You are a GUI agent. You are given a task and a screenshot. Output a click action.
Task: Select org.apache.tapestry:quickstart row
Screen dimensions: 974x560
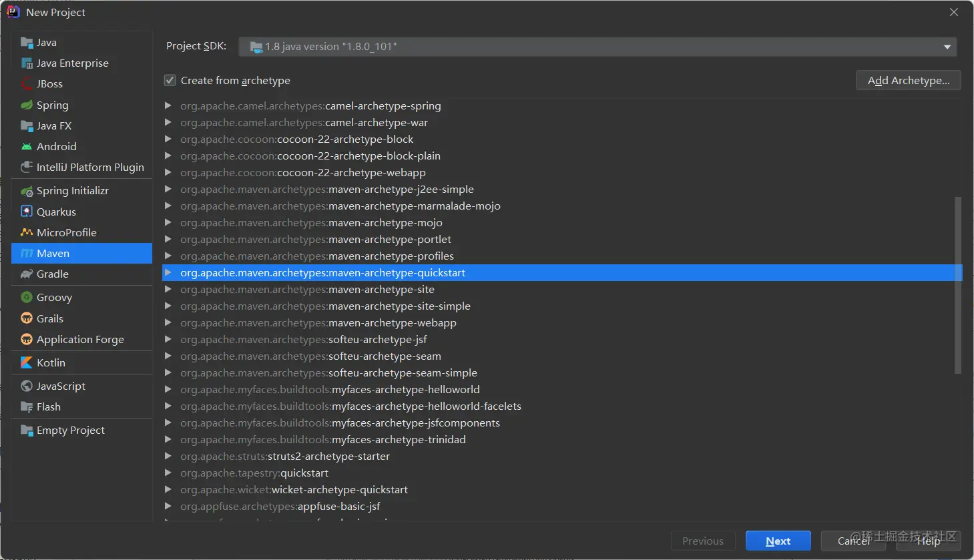562,473
